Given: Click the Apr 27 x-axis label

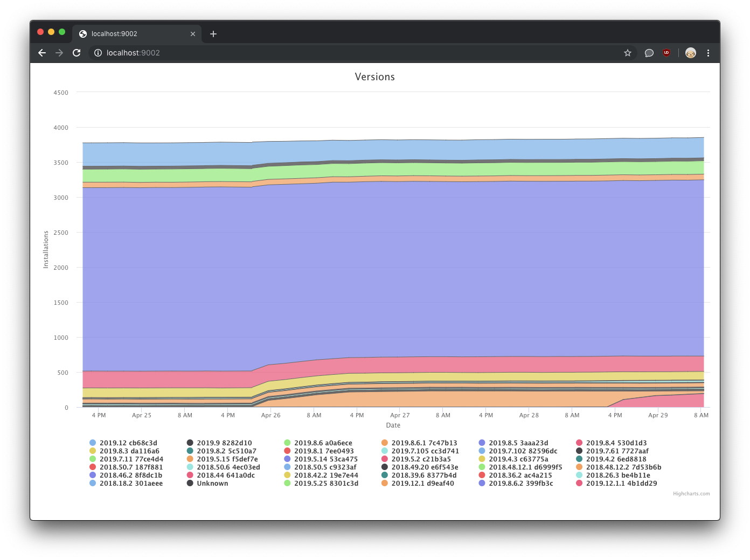Looking at the screenshot, I should point(400,415).
